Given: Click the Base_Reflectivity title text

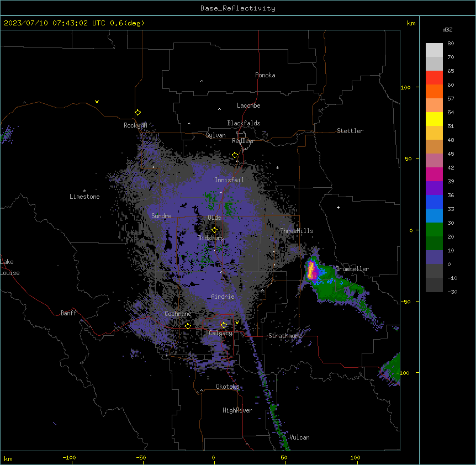Looking at the screenshot, I should click(x=238, y=8).
